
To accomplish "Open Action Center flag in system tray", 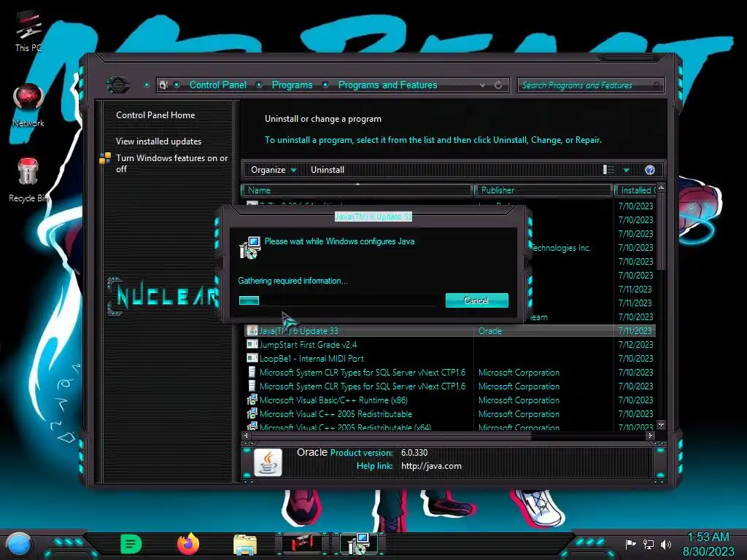I will (x=630, y=544).
